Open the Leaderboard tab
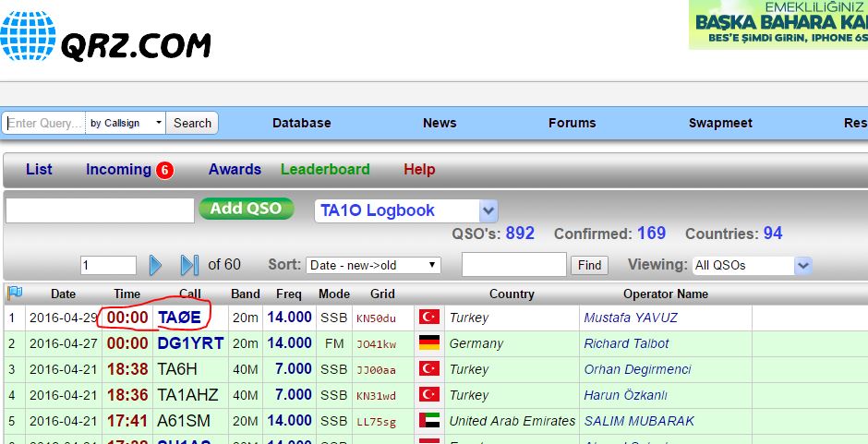Viewport: 868px width, 444px height. coord(325,170)
